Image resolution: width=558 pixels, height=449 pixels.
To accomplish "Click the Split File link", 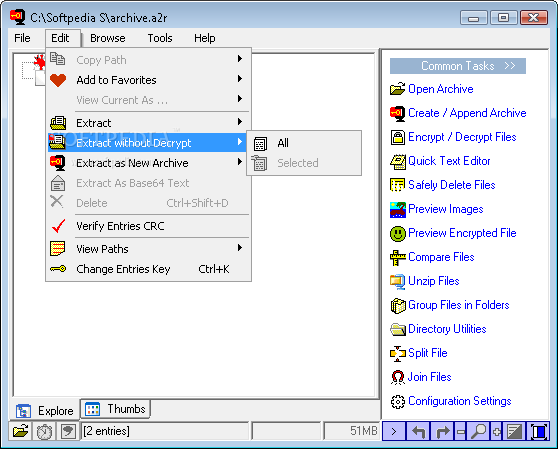I will [427, 353].
